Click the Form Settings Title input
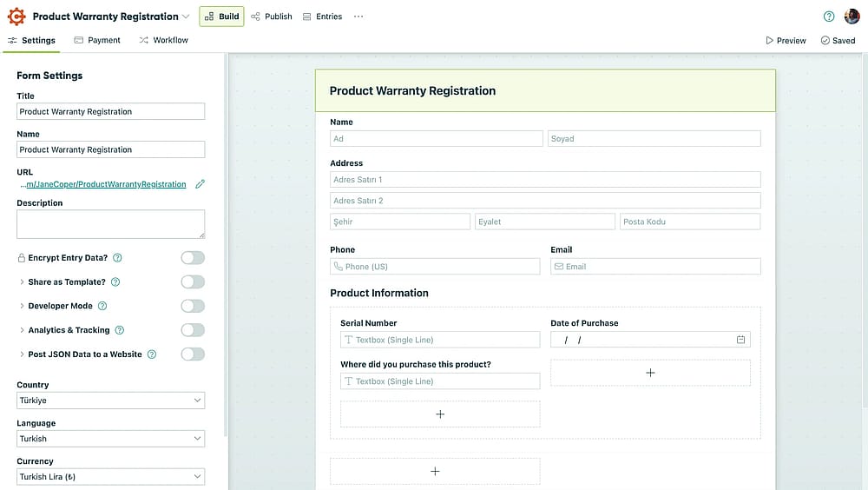868x490 pixels. tap(111, 111)
